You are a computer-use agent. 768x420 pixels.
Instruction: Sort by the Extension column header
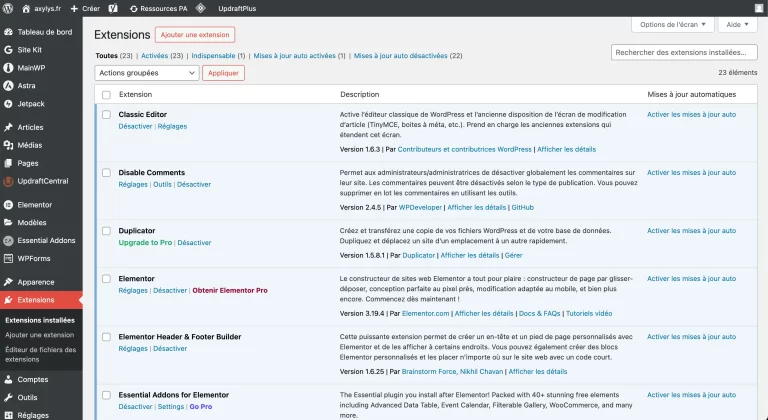(x=136, y=95)
